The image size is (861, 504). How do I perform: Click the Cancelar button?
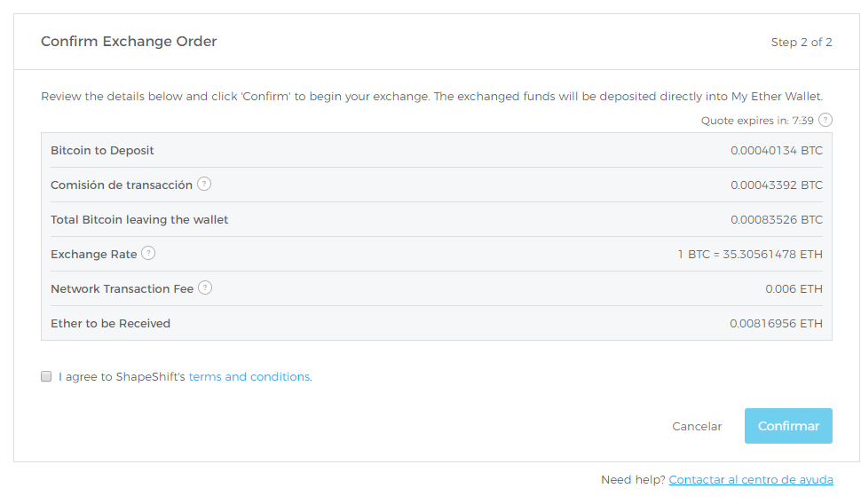pos(697,427)
